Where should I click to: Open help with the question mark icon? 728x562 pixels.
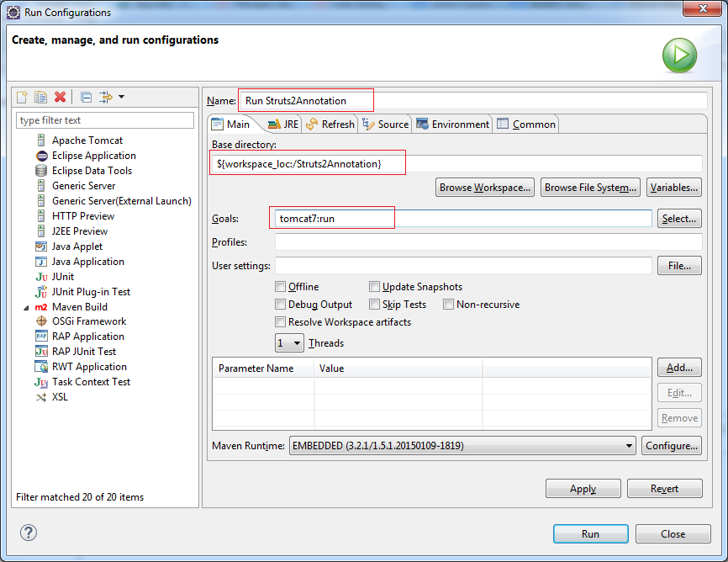[x=29, y=533]
